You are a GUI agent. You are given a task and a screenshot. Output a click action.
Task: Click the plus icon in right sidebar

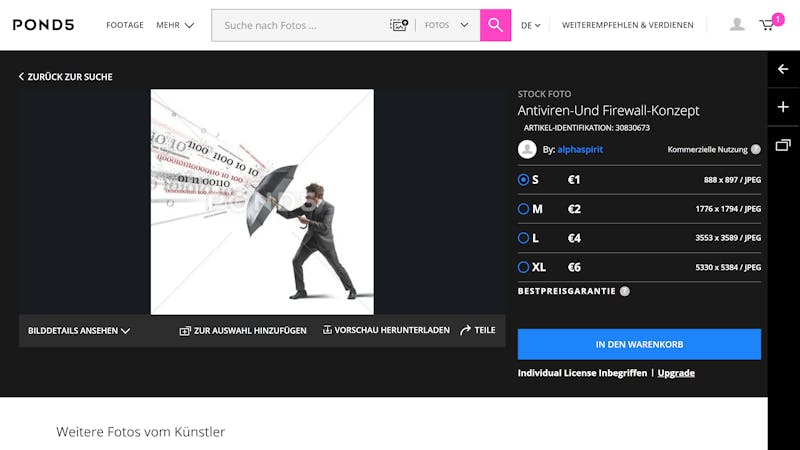[783, 107]
